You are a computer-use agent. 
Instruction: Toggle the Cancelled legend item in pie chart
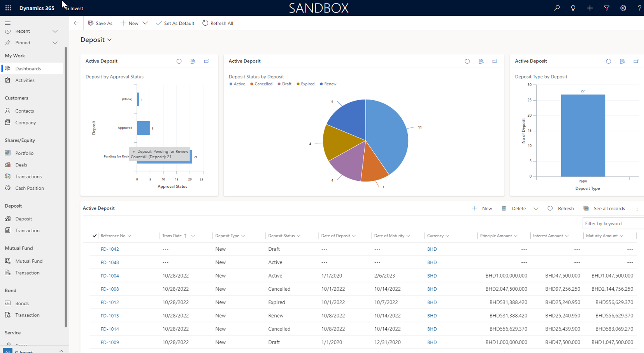[261, 84]
